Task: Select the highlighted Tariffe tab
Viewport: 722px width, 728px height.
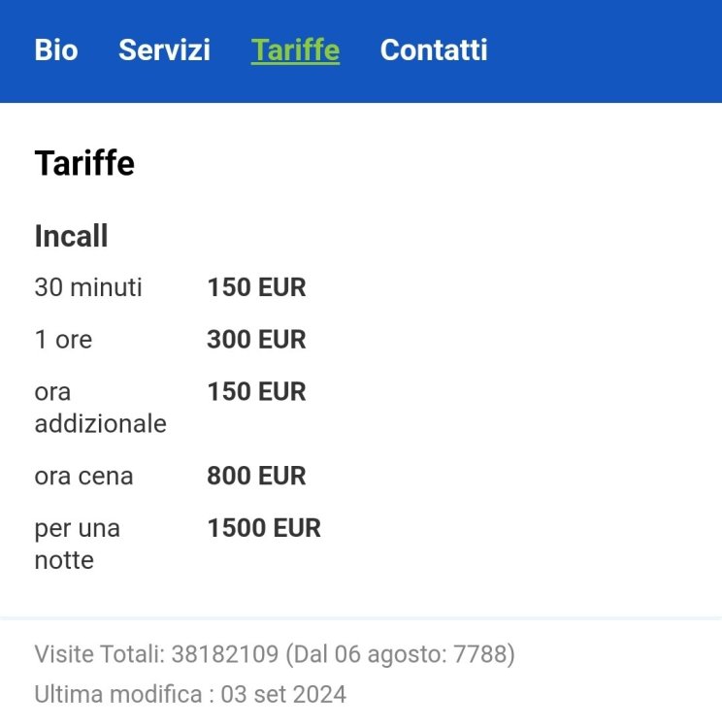Action: (295, 50)
